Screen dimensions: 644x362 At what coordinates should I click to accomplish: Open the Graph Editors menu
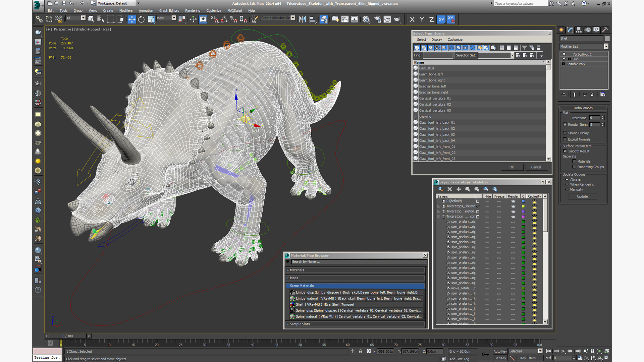pyautogui.click(x=169, y=11)
